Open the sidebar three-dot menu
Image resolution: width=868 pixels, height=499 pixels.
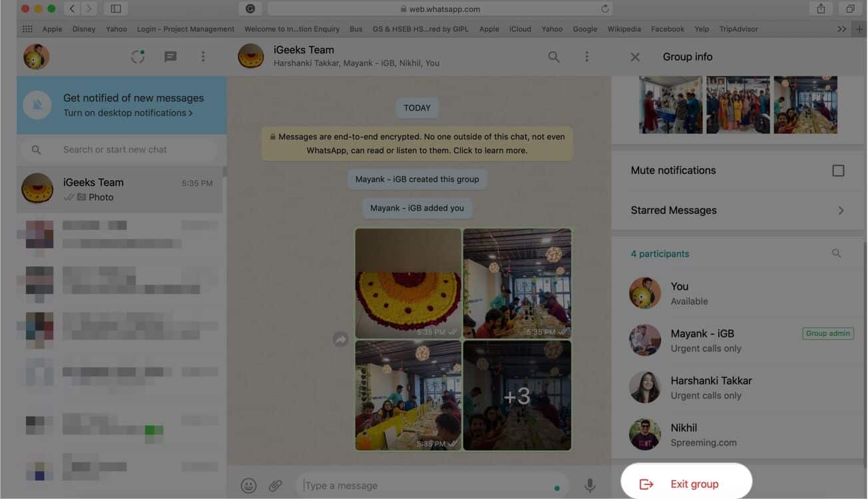[203, 57]
